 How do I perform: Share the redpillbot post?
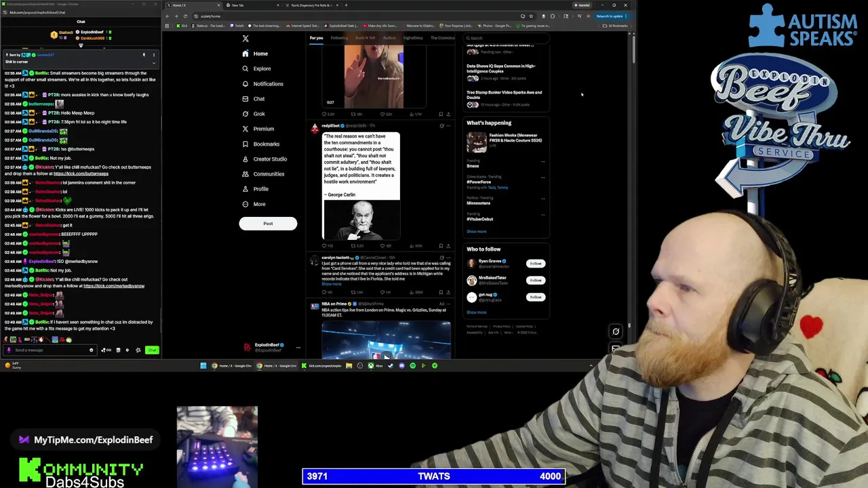coord(448,245)
